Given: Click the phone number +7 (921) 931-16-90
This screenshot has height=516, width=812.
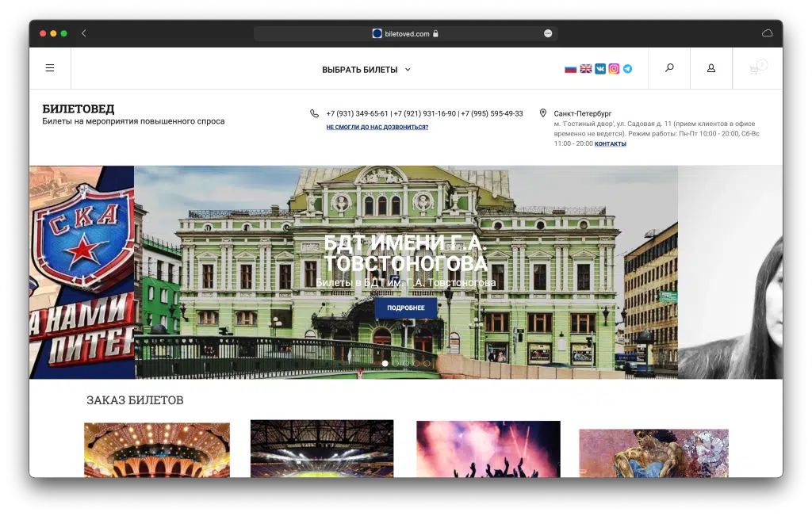Looking at the screenshot, I should tap(425, 113).
